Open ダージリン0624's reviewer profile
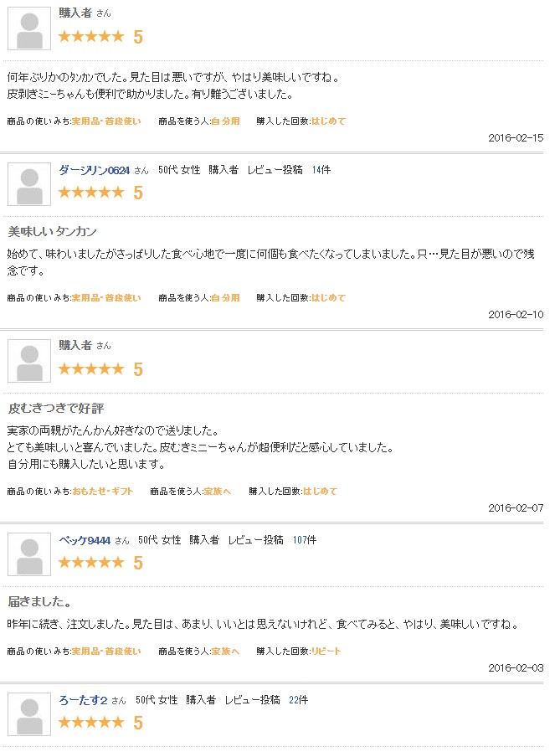Screen dimensions: 560x752 point(94,170)
